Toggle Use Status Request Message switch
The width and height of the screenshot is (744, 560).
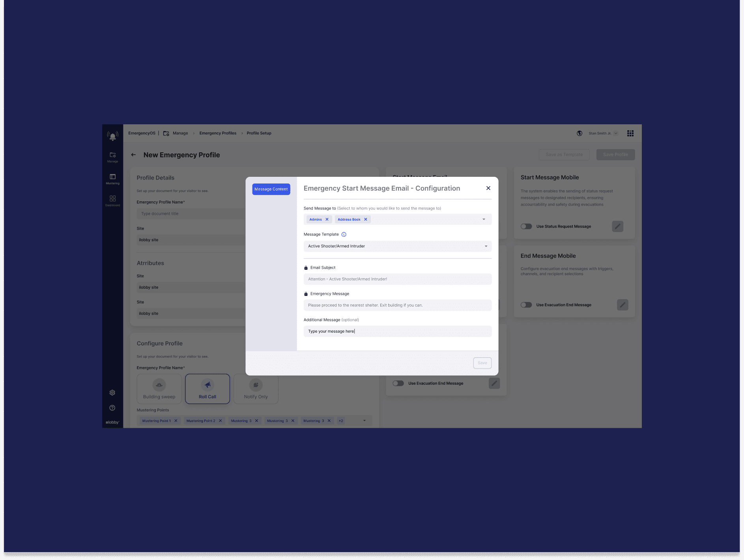pos(526,227)
